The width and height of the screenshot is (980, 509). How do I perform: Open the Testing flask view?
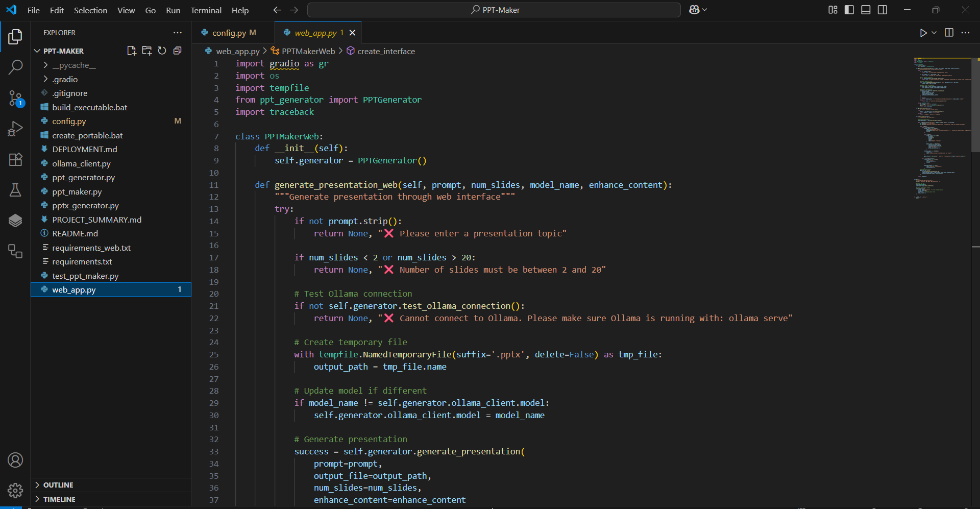click(15, 190)
